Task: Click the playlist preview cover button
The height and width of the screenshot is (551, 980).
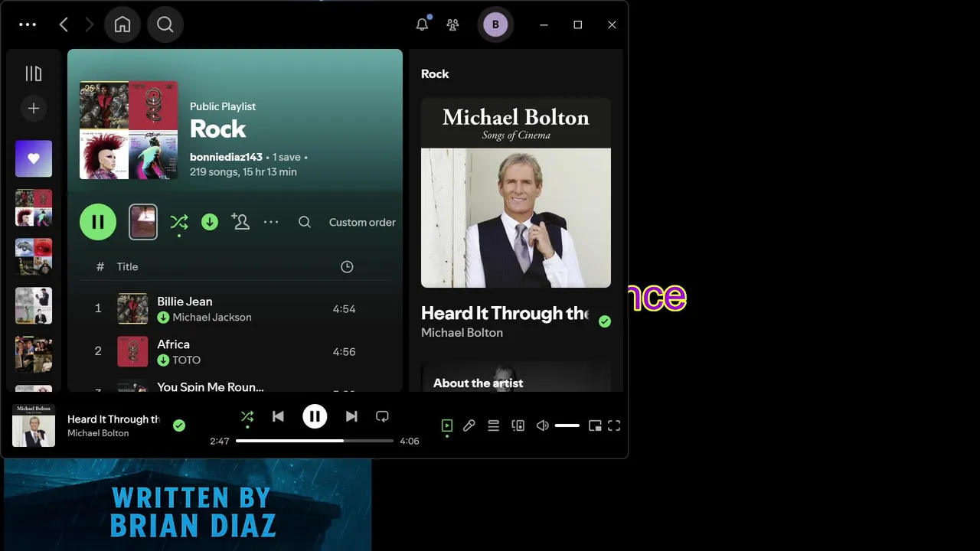Action: click(143, 222)
